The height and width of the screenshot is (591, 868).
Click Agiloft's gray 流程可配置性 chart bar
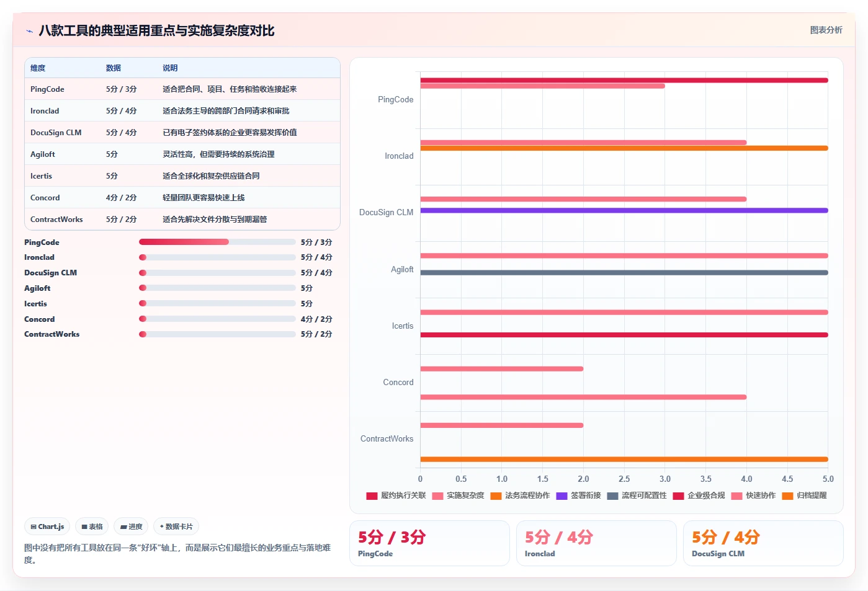point(624,273)
